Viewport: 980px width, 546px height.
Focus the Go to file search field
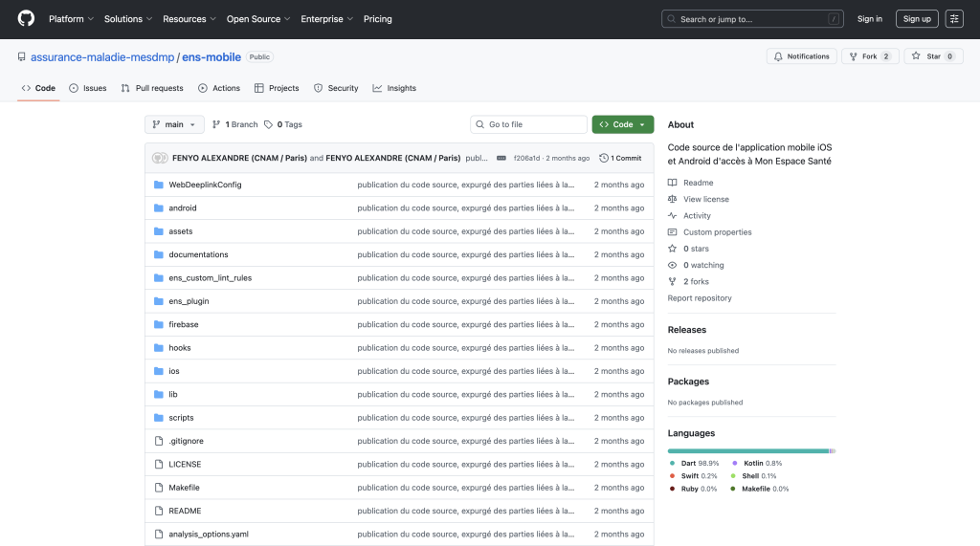pyautogui.click(x=528, y=124)
